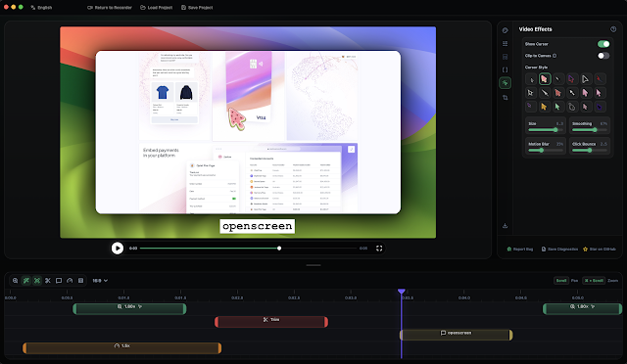Image resolution: width=627 pixels, height=364 pixels.
Task: Open the 16:9 aspect ratio dropdown
Action: click(100, 281)
